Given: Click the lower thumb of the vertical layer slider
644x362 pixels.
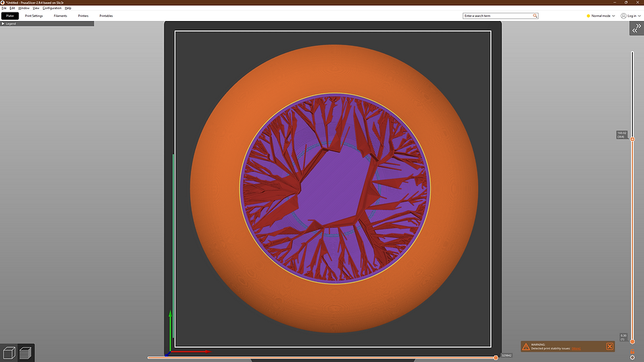Looking at the screenshot, I should coord(632,342).
